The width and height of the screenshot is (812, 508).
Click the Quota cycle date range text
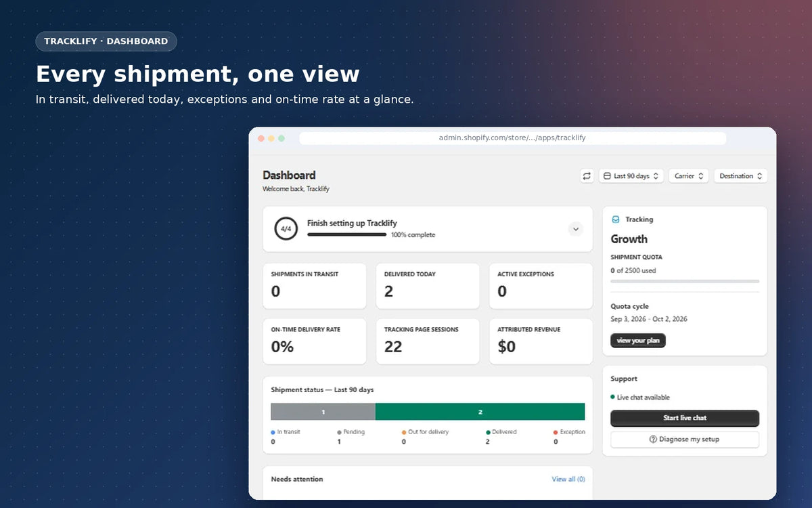tap(649, 319)
